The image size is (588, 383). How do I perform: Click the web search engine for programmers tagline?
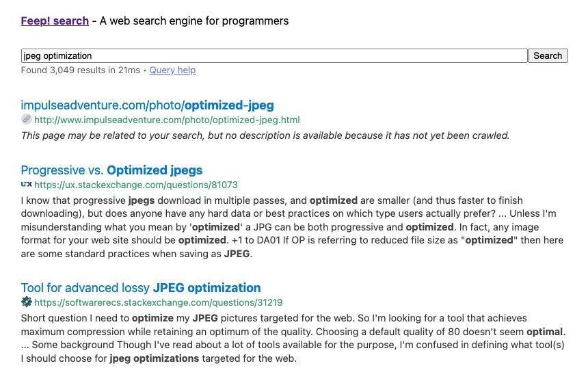[x=194, y=21]
